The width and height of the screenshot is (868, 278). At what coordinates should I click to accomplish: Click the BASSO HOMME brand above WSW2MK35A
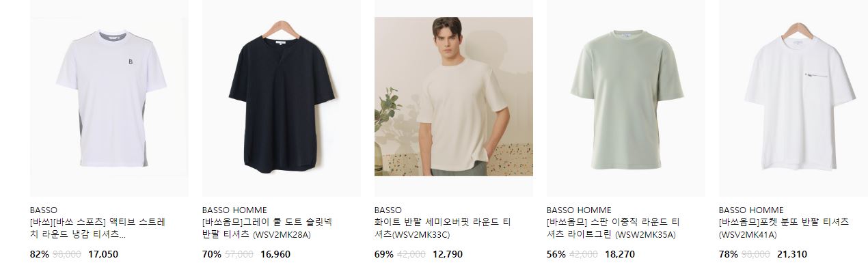click(579, 210)
